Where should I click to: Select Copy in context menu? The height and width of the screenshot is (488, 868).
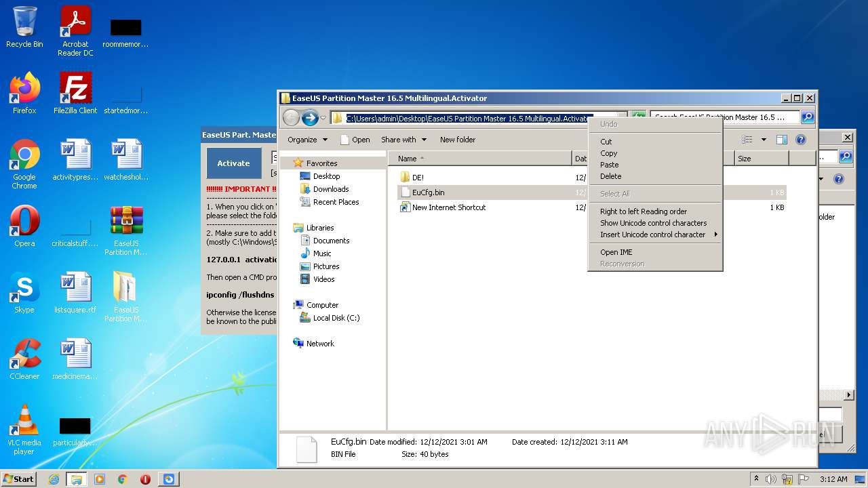pos(655,153)
